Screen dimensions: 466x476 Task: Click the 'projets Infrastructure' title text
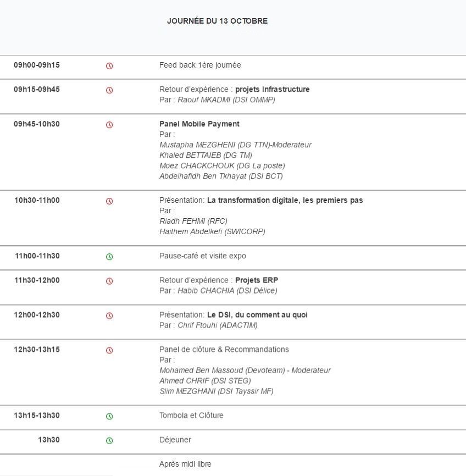click(x=272, y=89)
